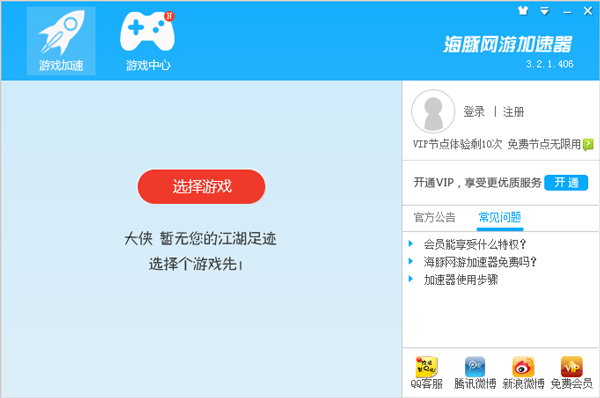600x398 pixels.
Task: Click the blue 开通 VIP button
Action: (566, 183)
